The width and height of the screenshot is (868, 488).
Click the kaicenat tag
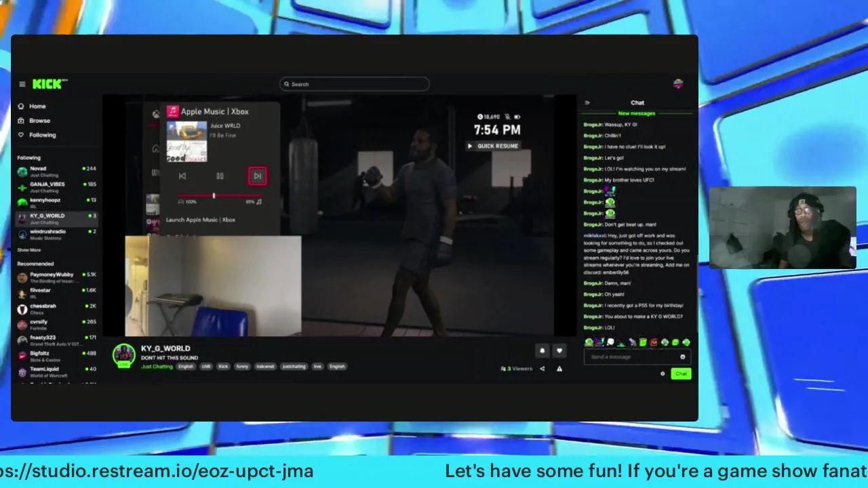coord(265,367)
